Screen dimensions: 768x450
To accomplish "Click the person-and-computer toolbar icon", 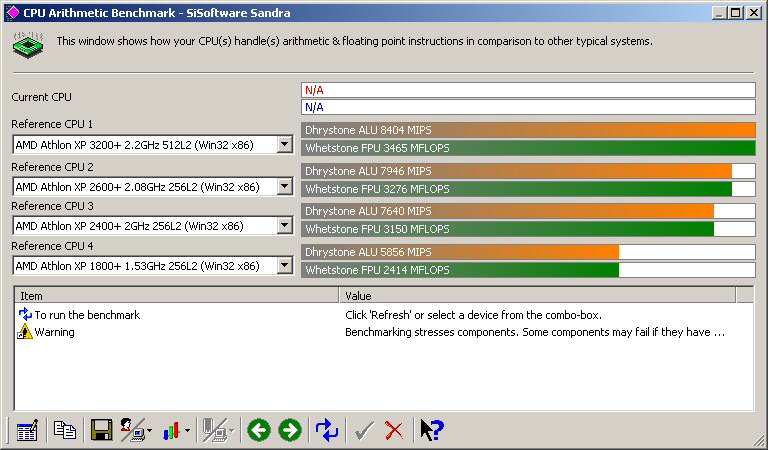I will pos(132,430).
